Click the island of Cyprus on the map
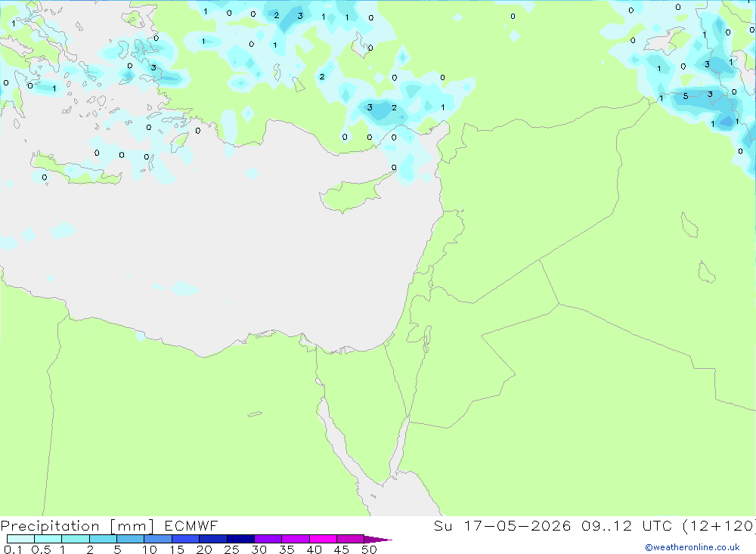Image resolution: width=756 pixels, height=554 pixels. [351, 193]
